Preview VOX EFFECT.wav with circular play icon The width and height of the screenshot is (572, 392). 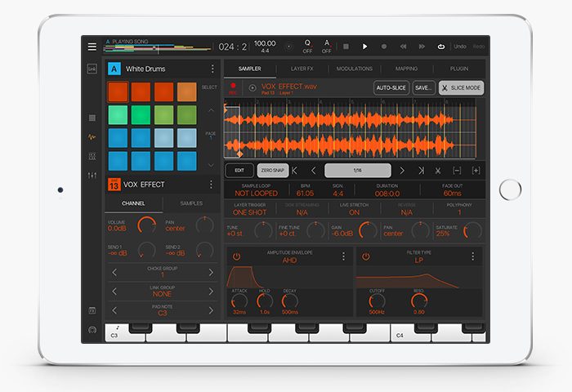(252, 88)
